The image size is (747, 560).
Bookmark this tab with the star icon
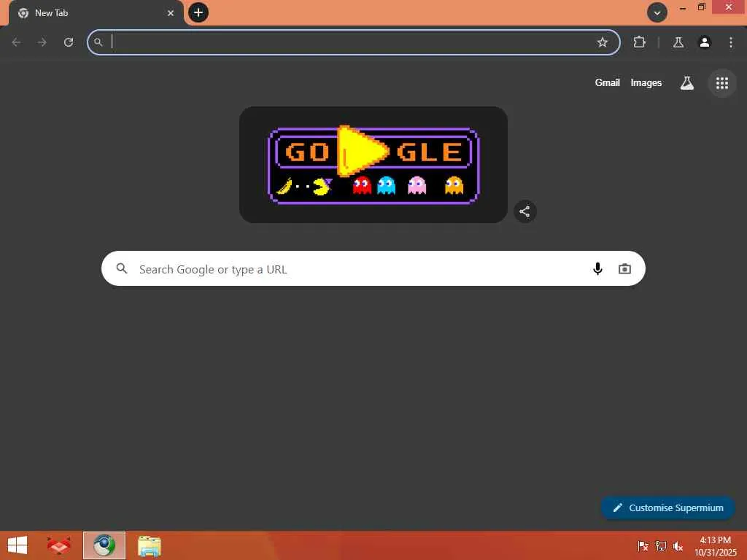coord(602,42)
